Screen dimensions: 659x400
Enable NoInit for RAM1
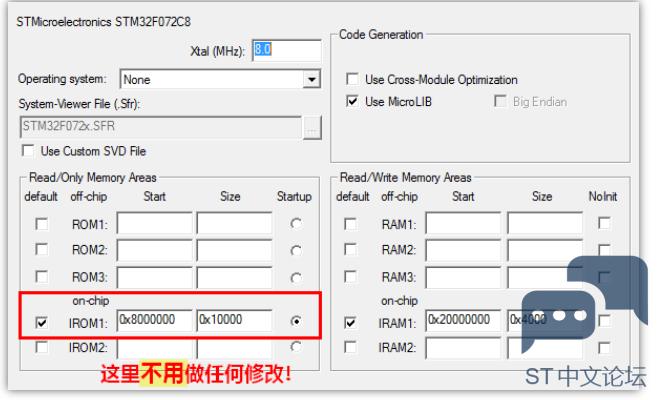coord(604,223)
